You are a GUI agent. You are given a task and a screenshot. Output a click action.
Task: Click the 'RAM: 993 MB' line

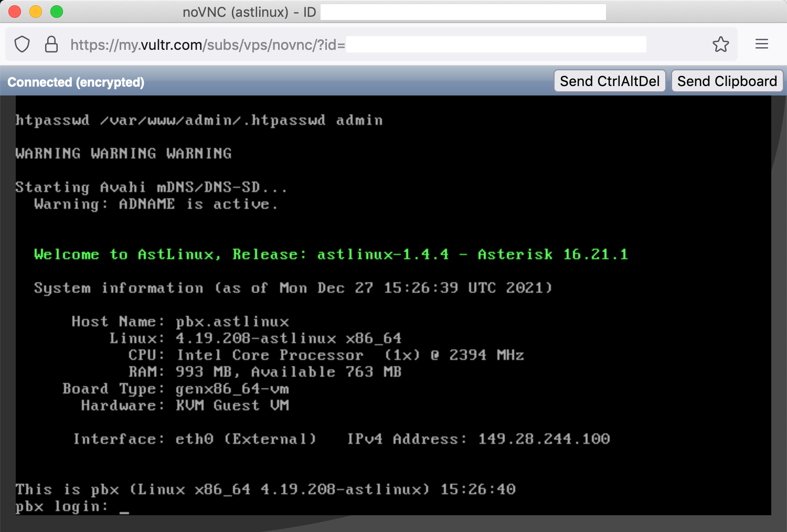pyautogui.click(x=265, y=372)
